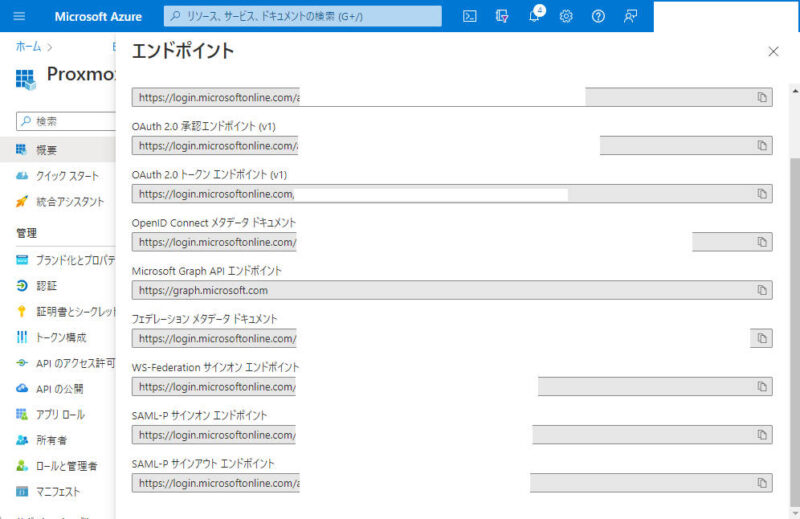Open マニフェスト in the sidebar
The image size is (800, 519).
click(58, 492)
